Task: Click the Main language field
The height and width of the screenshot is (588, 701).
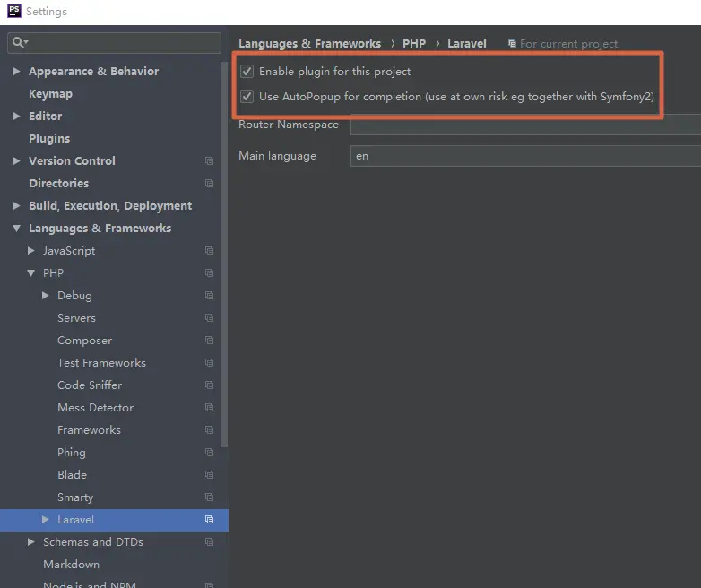Action: click(525, 156)
